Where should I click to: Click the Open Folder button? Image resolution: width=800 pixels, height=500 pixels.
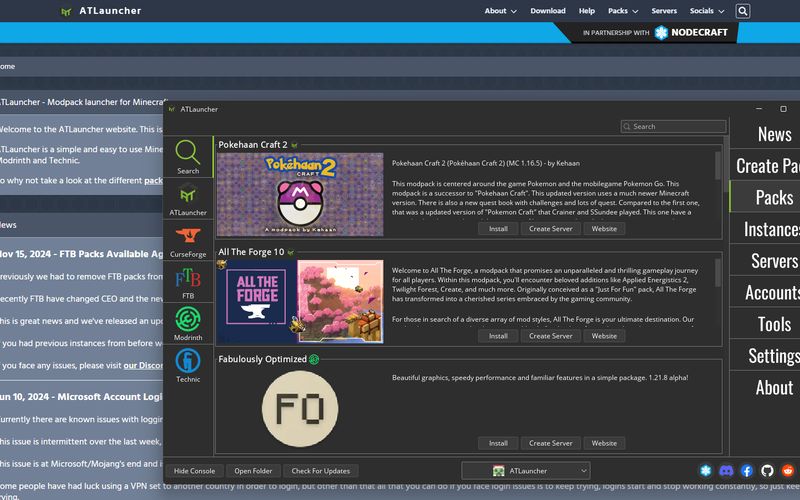pyautogui.click(x=253, y=471)
